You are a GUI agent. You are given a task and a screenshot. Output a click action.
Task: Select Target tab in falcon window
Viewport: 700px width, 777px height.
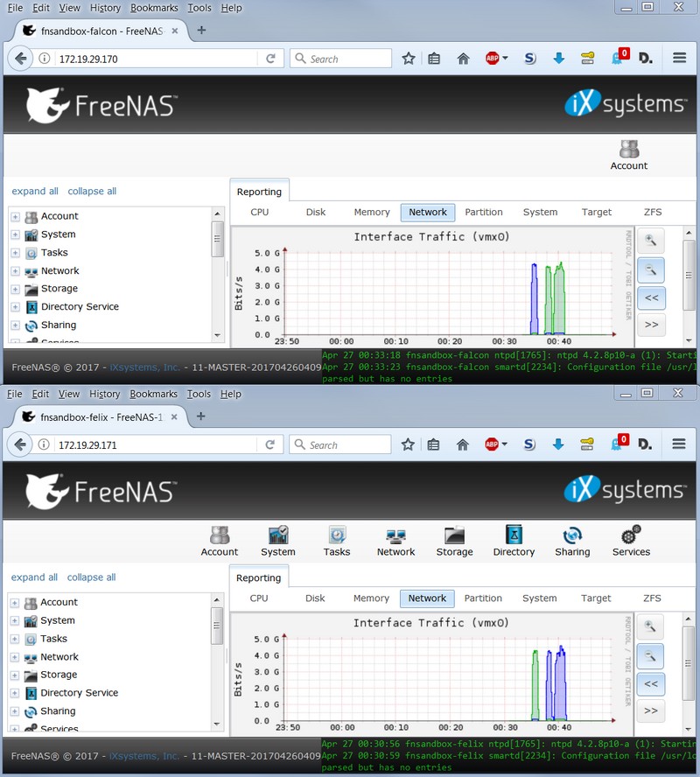coord(597,212)
